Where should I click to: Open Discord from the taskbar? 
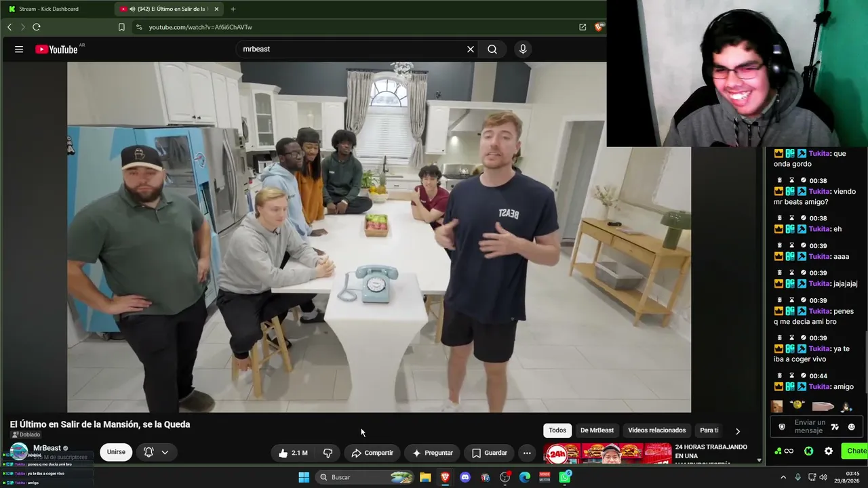465,477
